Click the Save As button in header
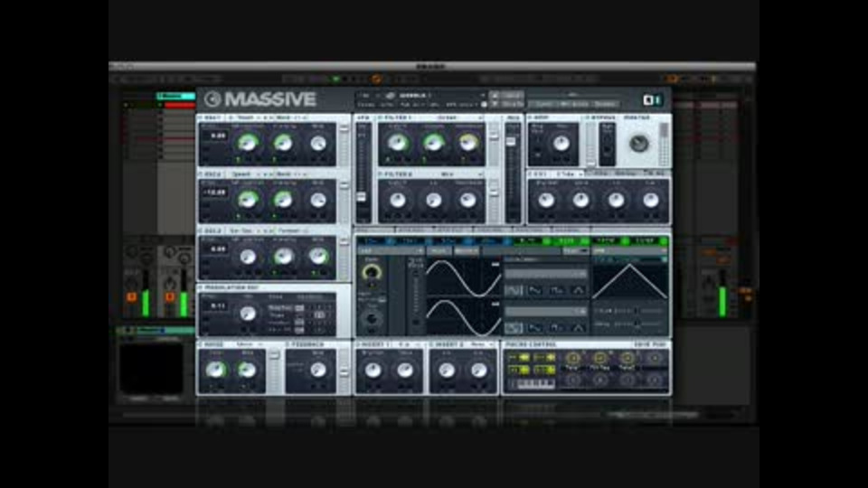868x488 pixels. click(x=512, y=104)
